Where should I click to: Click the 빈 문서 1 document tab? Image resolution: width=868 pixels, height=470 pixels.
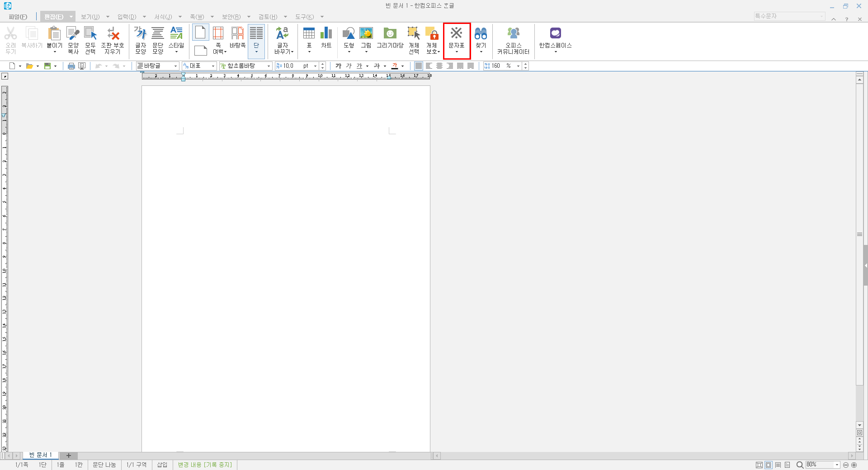(x=41, y=455)
